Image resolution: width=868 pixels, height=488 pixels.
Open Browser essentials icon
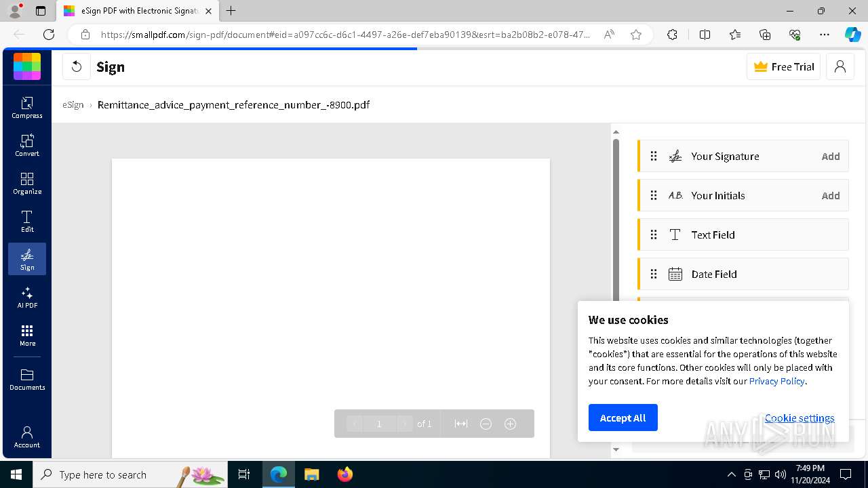(x=795, y=35)
